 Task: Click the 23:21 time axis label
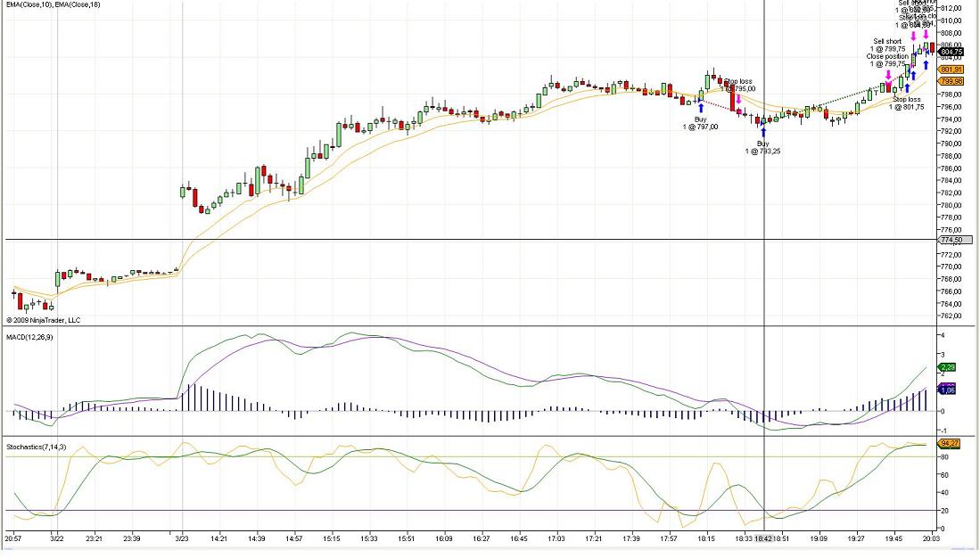point(95,538)
